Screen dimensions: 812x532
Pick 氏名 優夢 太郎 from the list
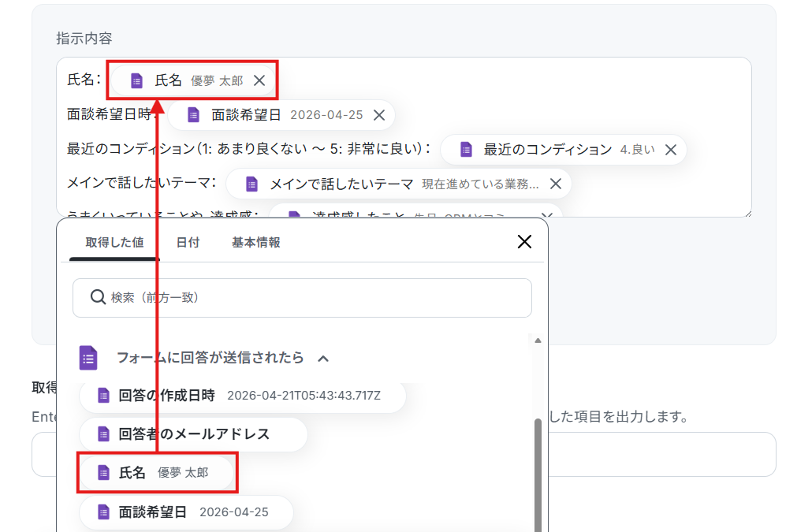(x=158, y=473)
